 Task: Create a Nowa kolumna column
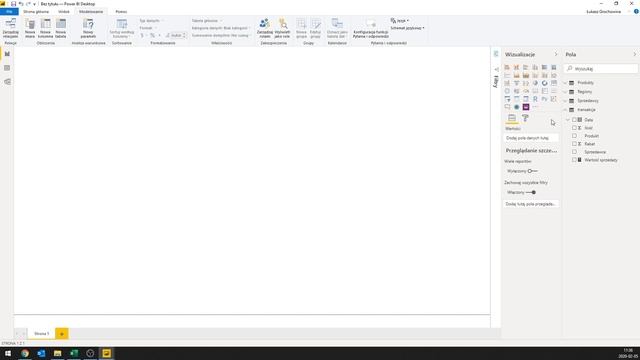(x=45, y=28)
